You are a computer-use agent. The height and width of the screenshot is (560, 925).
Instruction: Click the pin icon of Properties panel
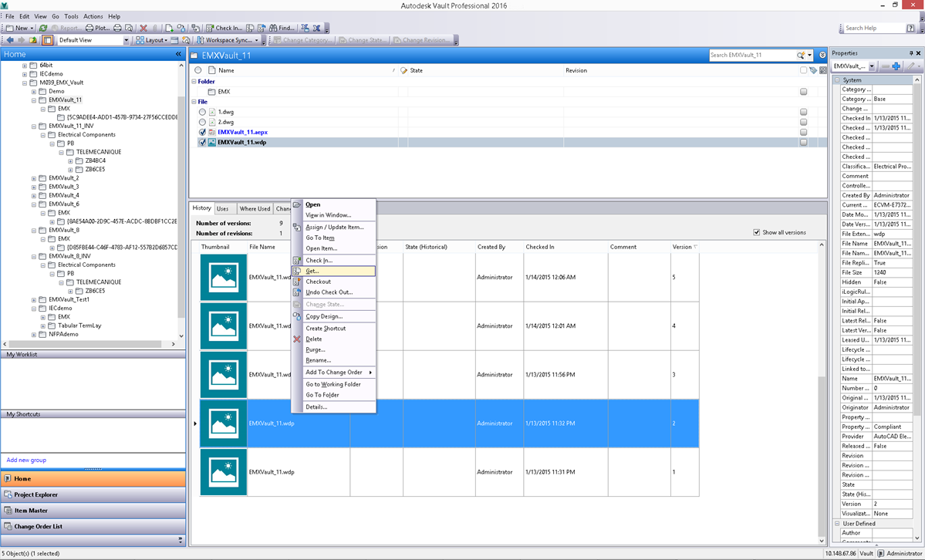911,53
